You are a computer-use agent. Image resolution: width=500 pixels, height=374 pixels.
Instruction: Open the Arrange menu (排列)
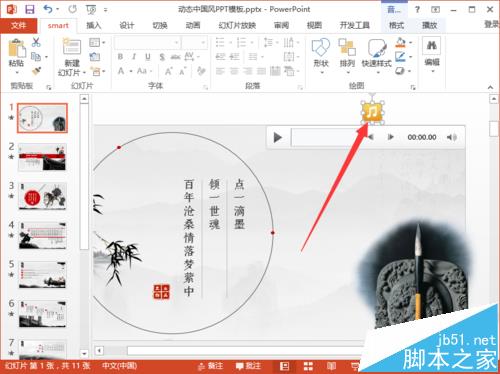[x=347, y=55]
